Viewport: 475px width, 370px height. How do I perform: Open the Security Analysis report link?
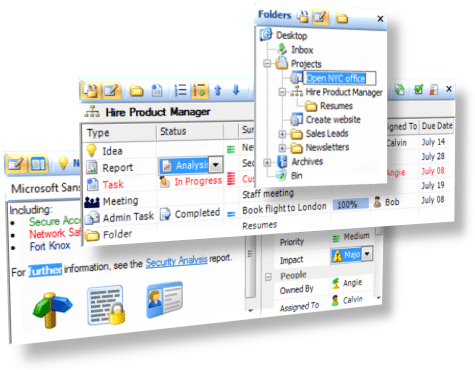(x=176, y=261)
